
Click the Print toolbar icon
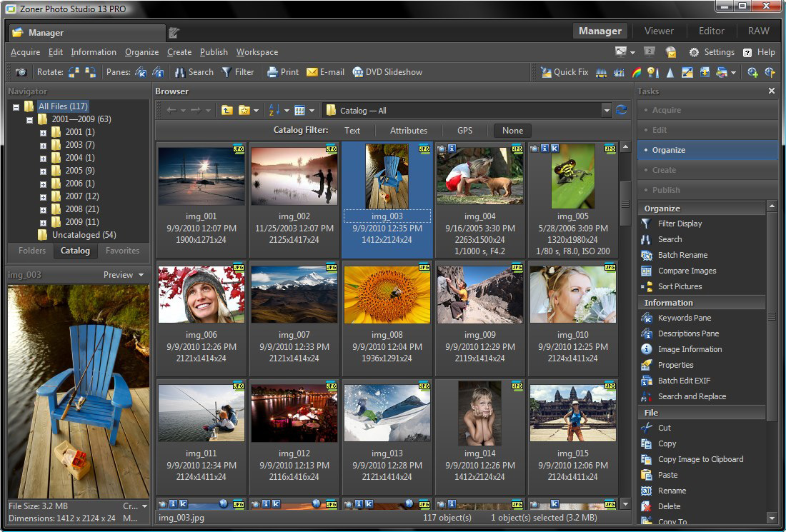pos(272,72)
